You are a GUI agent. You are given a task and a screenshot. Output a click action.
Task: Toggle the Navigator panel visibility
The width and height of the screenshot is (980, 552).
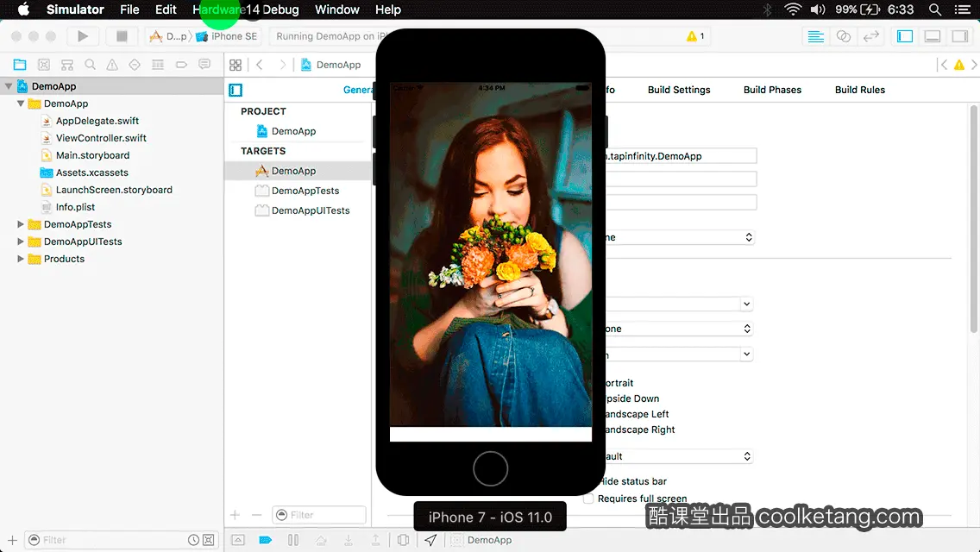point(905,36)
